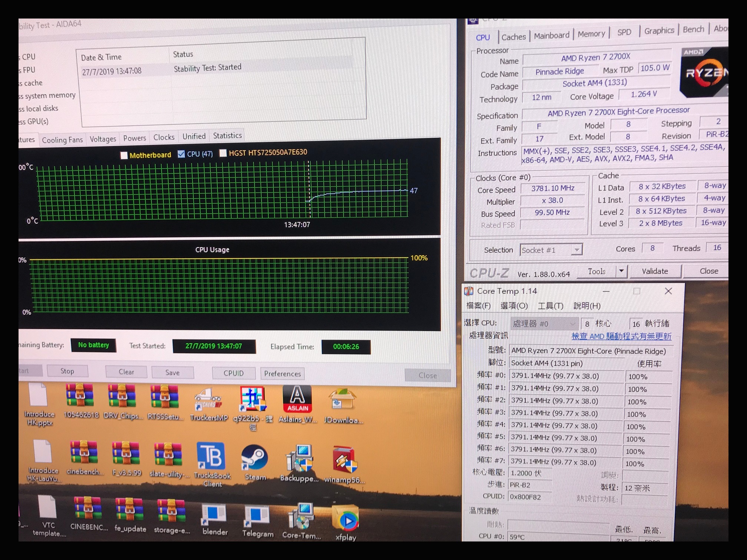
Task: Switch to the SPD tab in CPU-Z
Action: click(624, 32)
